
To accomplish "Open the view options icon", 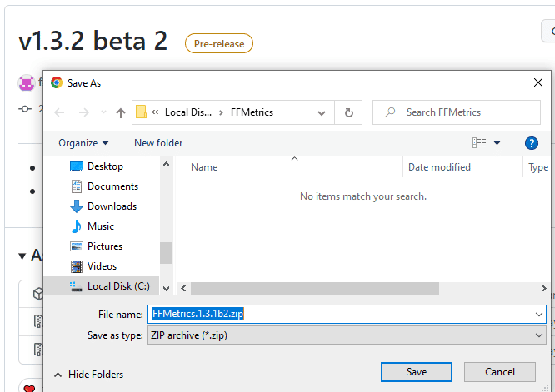I will [x=479, y=143].
